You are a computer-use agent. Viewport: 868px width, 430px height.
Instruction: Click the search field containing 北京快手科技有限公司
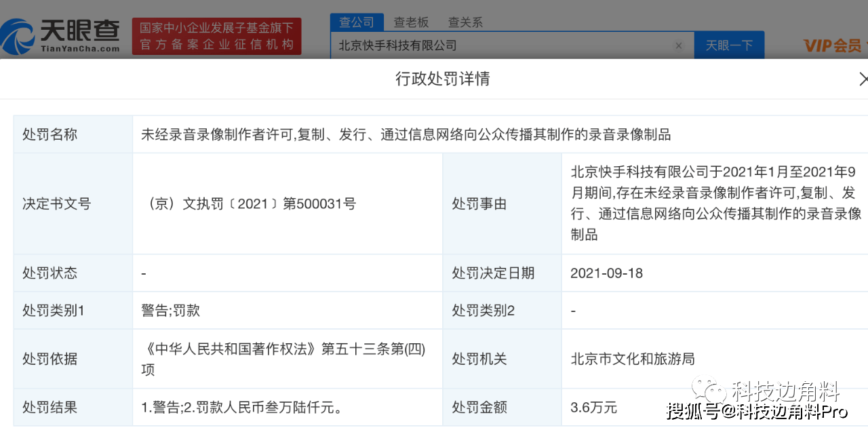tap(512, 45)
